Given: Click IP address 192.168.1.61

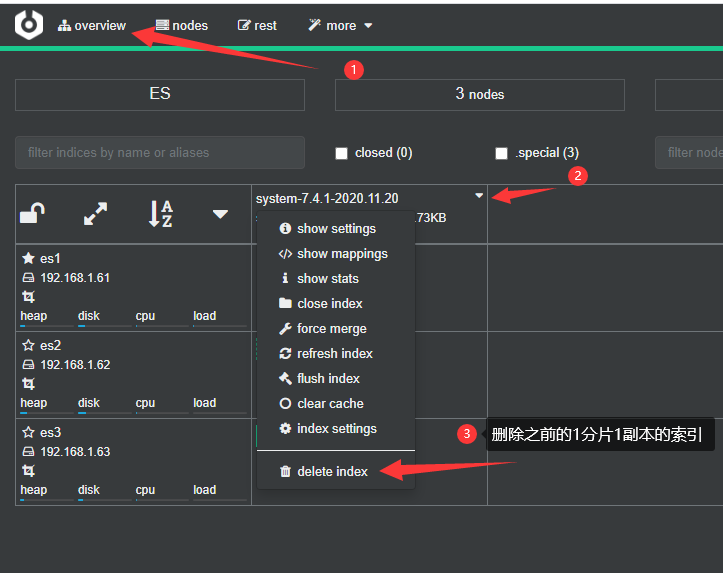Looking at the screenshot, I should click(75, 278).
